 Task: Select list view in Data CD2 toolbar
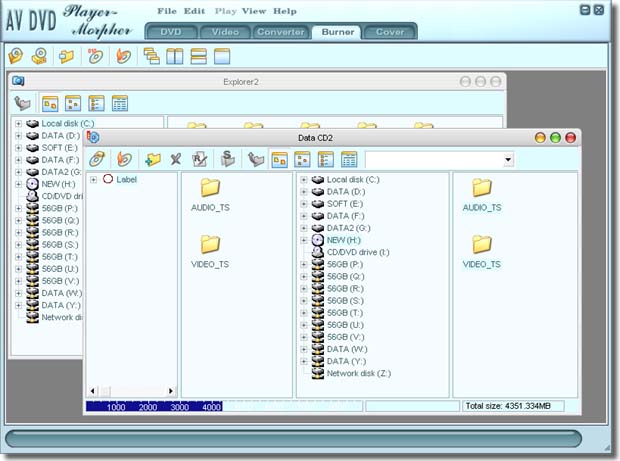(x=326, y=160)
